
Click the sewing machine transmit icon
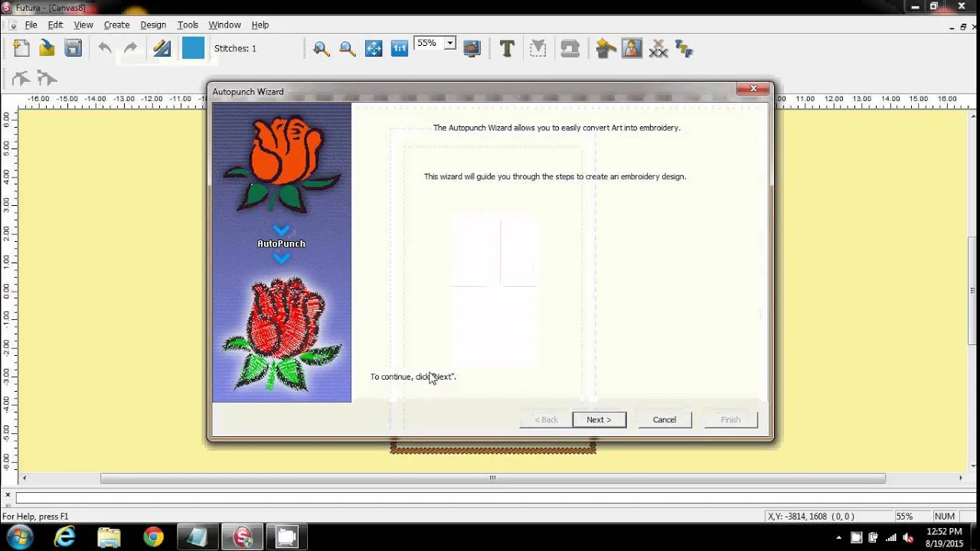(x=570, y=49)
